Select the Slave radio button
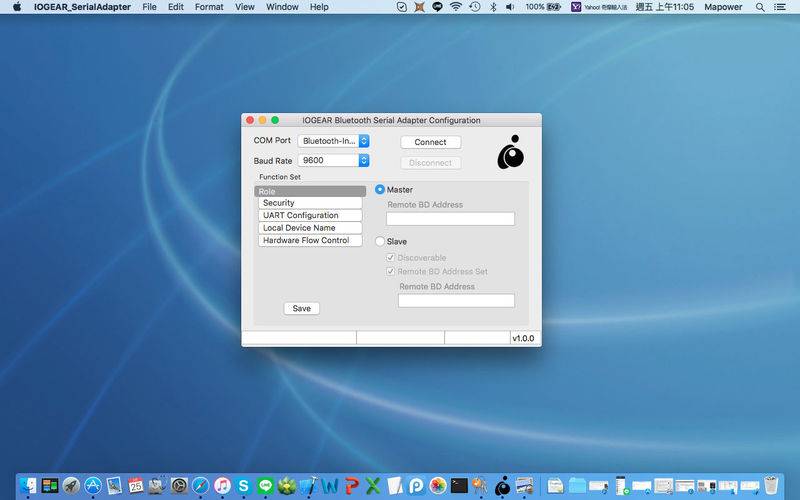The image size is (800, 500). coord(380,241)
